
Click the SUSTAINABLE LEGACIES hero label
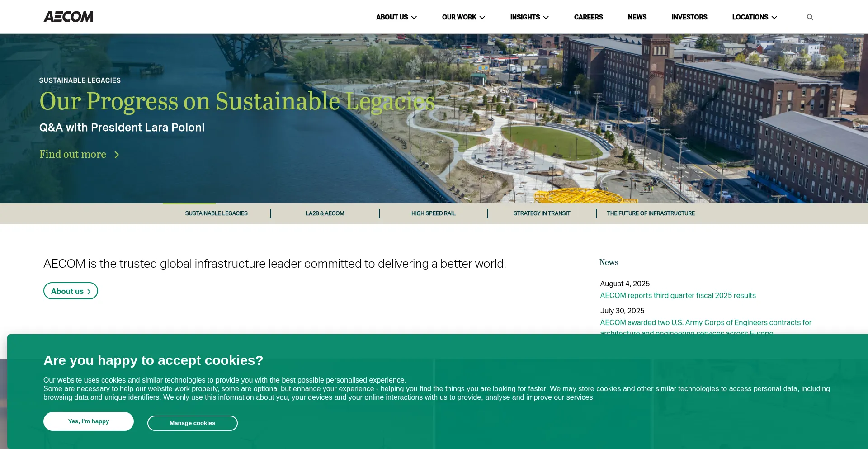click(80, 80)
